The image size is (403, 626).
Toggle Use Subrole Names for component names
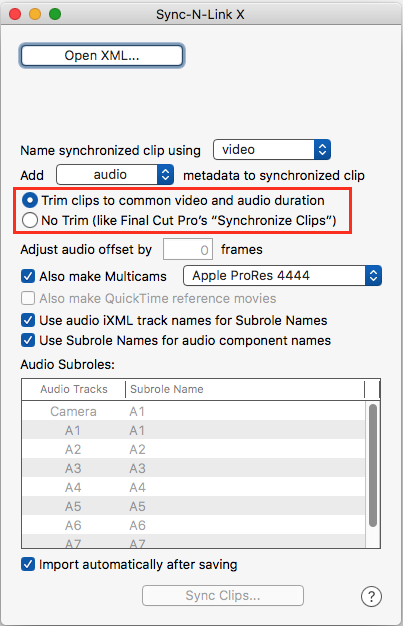[28, 340]
